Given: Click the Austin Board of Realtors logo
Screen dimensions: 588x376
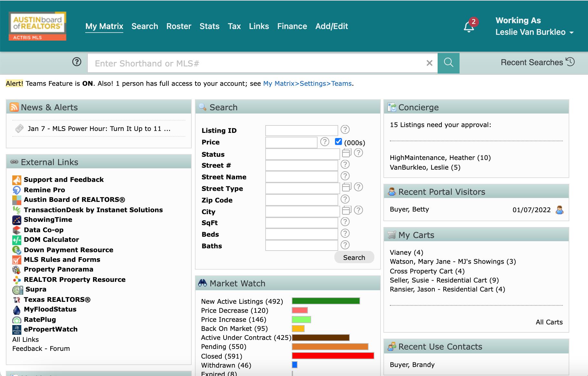Looking at the screenshot, I should coord(37,26).
